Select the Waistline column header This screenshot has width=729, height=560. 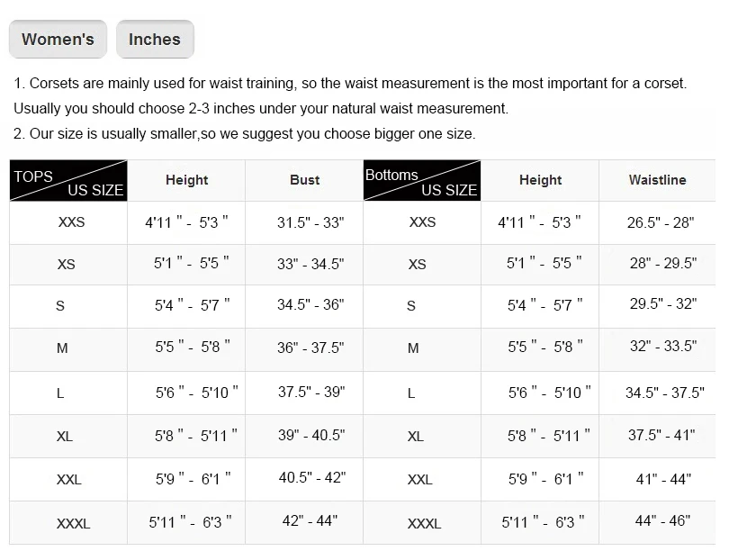[x=657, y=180]
